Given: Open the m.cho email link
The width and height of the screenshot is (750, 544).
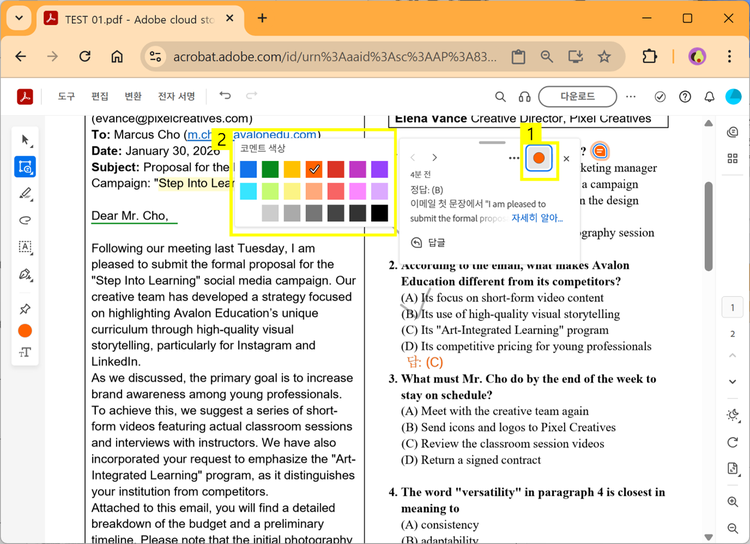Looking at the screenshot, I should tap(252, 134).
